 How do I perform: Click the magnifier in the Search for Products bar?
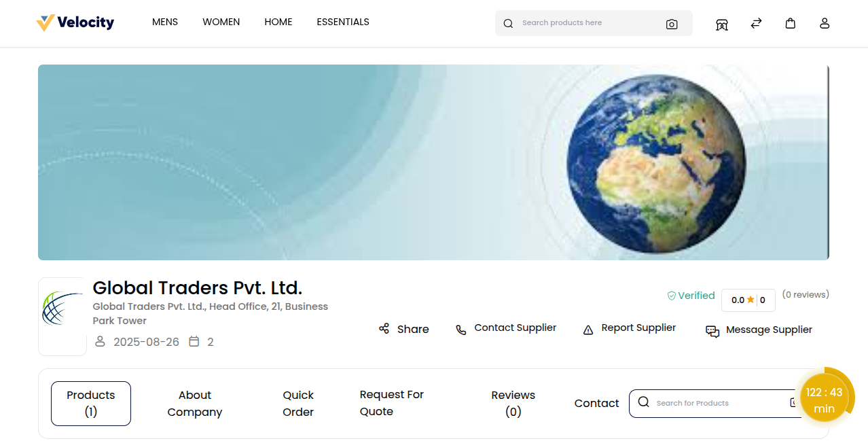[x=643, y=402]
